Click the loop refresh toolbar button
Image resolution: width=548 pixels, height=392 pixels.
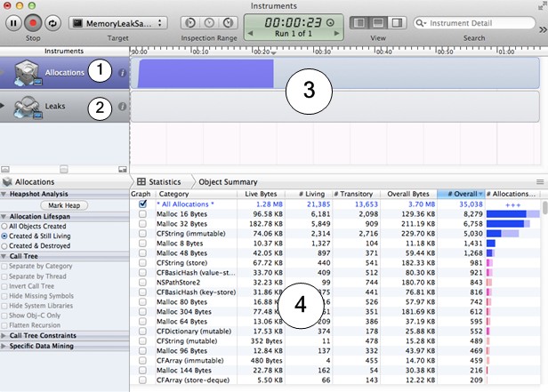52,23
